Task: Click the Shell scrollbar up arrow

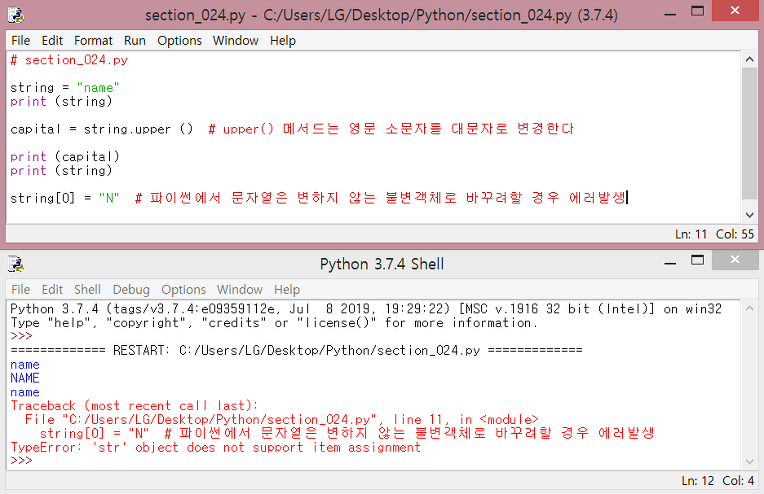Action: (x=749, y=308)
